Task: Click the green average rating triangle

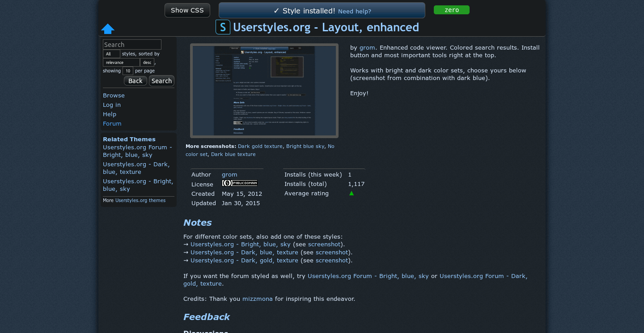Action: pyautogui.click(x=352, y=194)
